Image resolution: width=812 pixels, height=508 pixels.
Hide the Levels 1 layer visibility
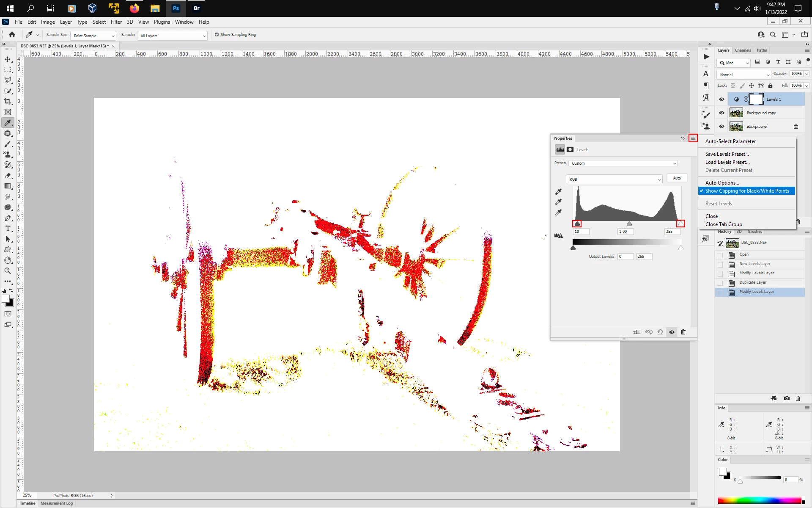pyautogui.click(x=721, y=99)
